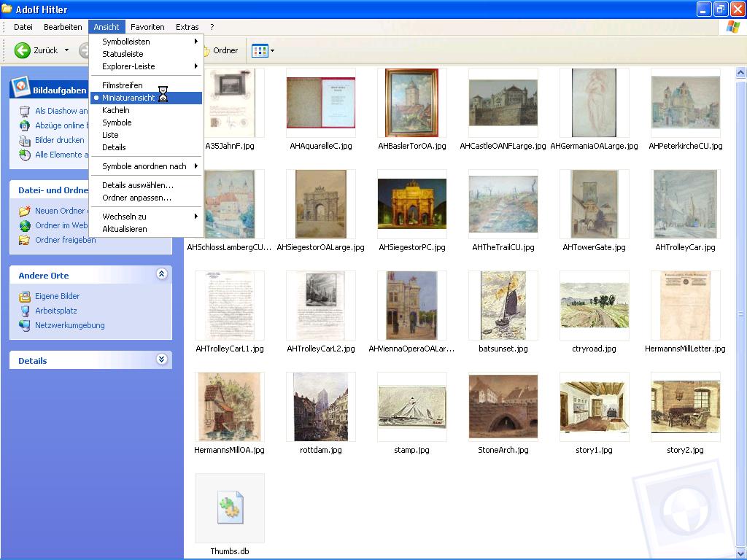Select the batsunset.jpg thumbnail

(x=503, y=306)
